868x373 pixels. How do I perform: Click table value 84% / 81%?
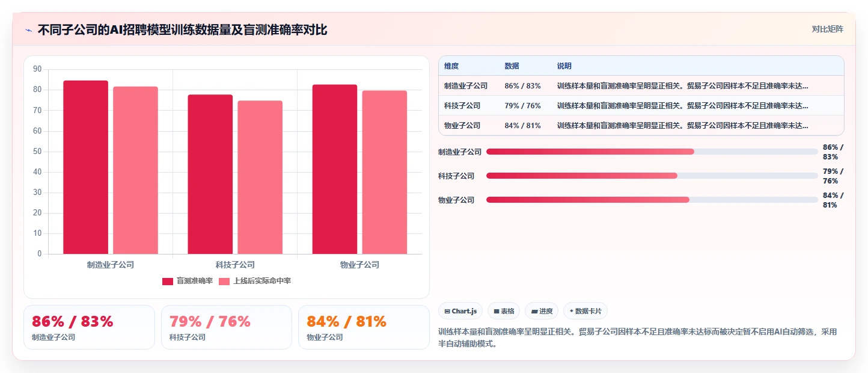tap(523, 125)
